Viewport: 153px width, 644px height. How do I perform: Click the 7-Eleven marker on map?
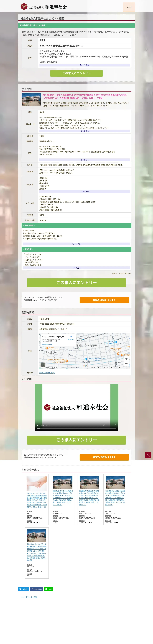116,342
